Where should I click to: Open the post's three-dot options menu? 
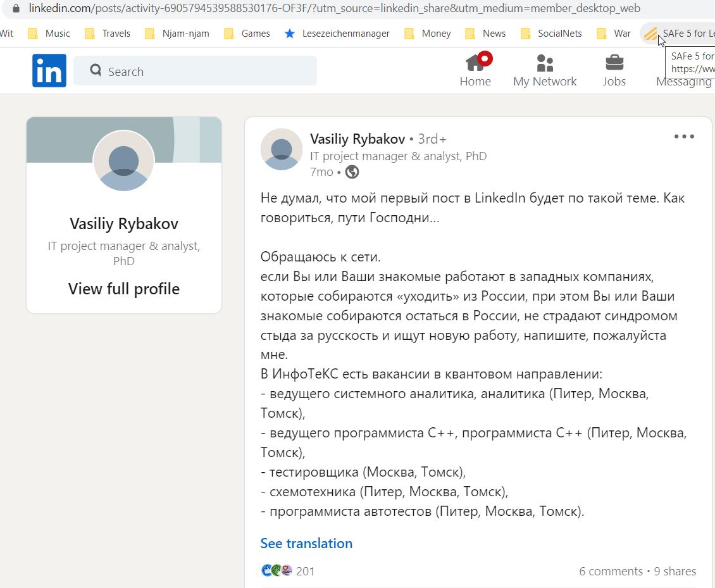(x=684, y=136)
